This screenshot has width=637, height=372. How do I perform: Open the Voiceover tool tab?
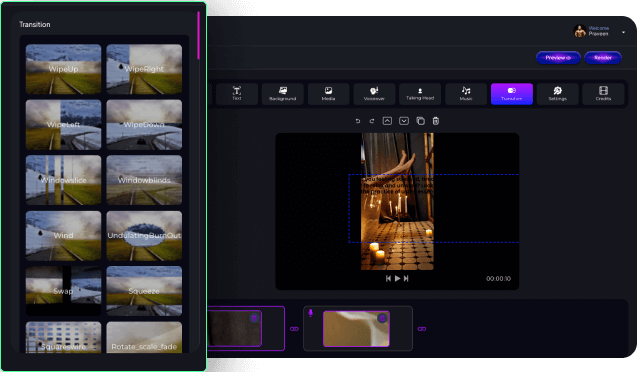[374, 94]
